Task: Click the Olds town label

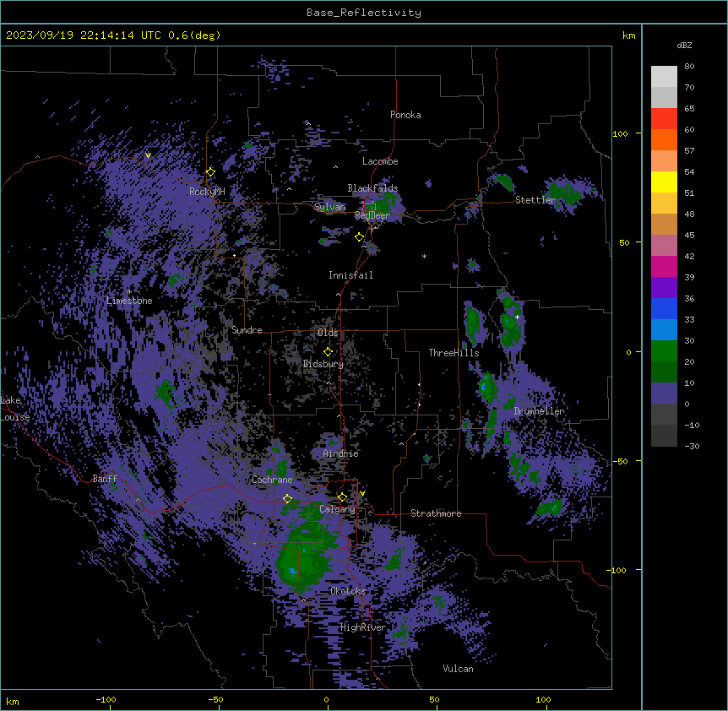Action: 328,333
